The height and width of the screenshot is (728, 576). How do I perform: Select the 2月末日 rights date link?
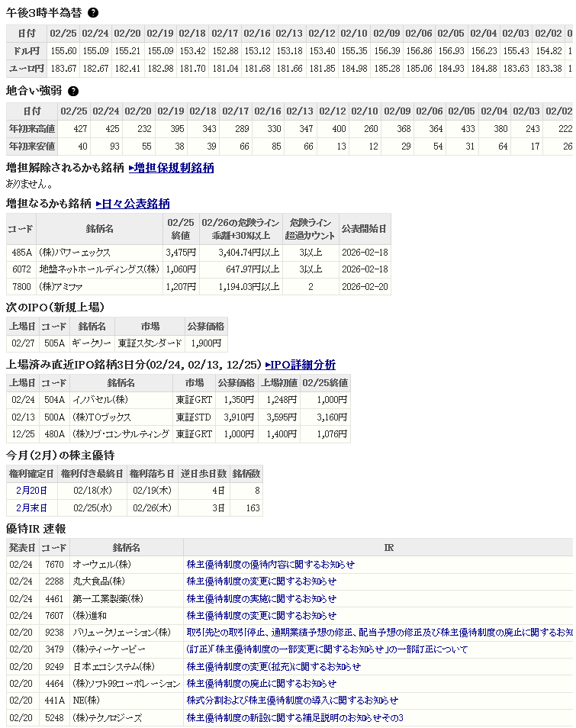coord(31,507)
